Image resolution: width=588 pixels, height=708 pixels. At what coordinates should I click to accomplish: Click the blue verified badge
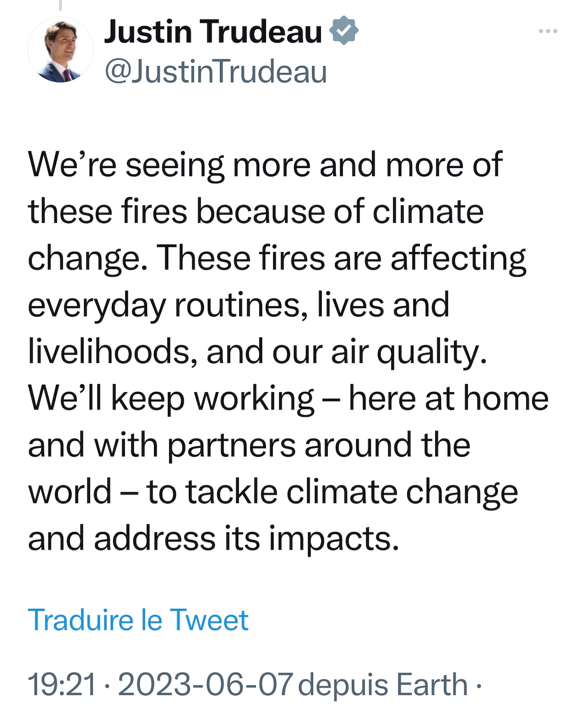pyautogui.click(x=344, y=30)
